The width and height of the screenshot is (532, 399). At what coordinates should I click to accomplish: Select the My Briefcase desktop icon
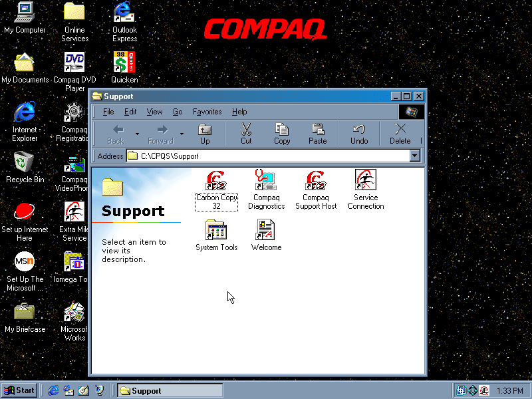click(25, 317)
